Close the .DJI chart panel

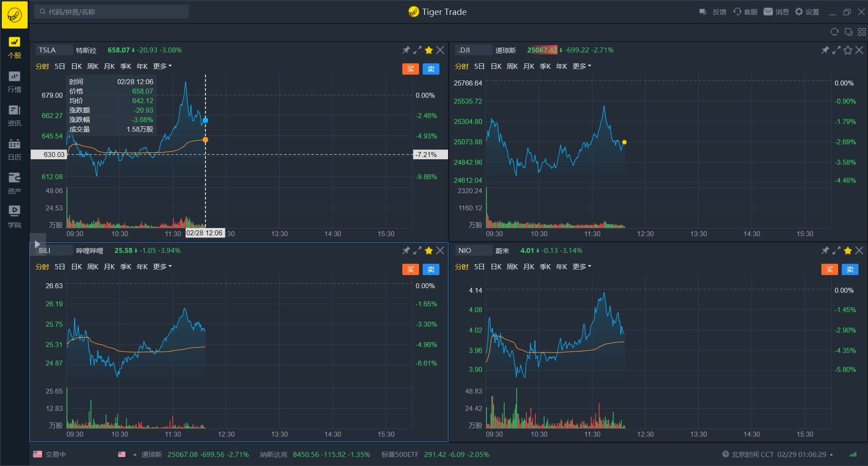859,50
